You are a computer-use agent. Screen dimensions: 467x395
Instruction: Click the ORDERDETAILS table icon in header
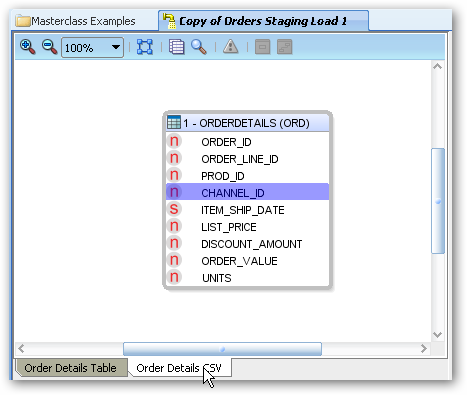(174, 122)
